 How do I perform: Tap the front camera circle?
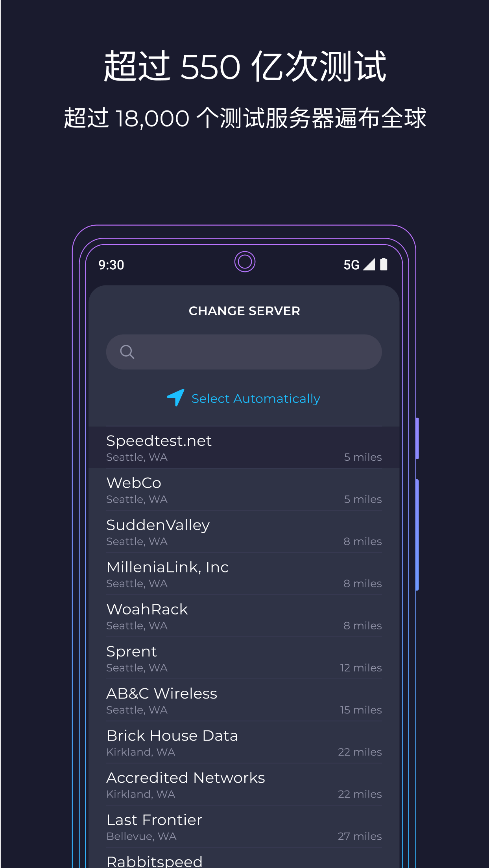click(x=245, y=261)
